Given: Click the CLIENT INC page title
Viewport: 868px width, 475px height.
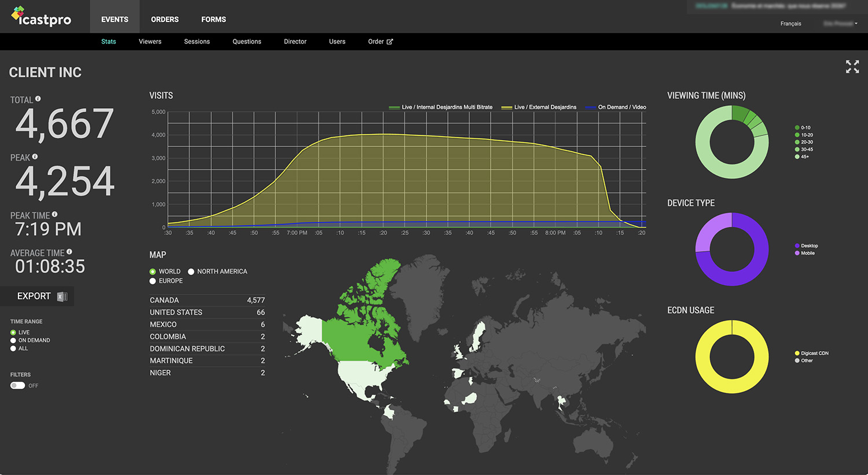Looking at the screenshot, I should (x=45, y=72).
